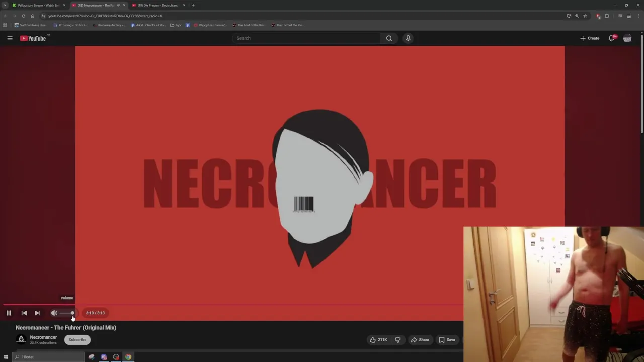Open the Necromancer channel avatar

point(21,339)
